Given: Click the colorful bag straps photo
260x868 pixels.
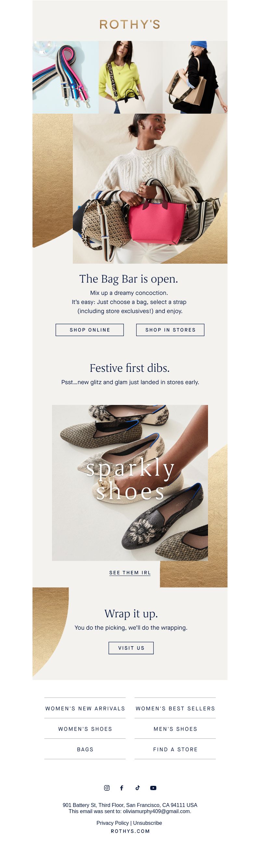Looking at the screenshot, I should click(65, 77).
